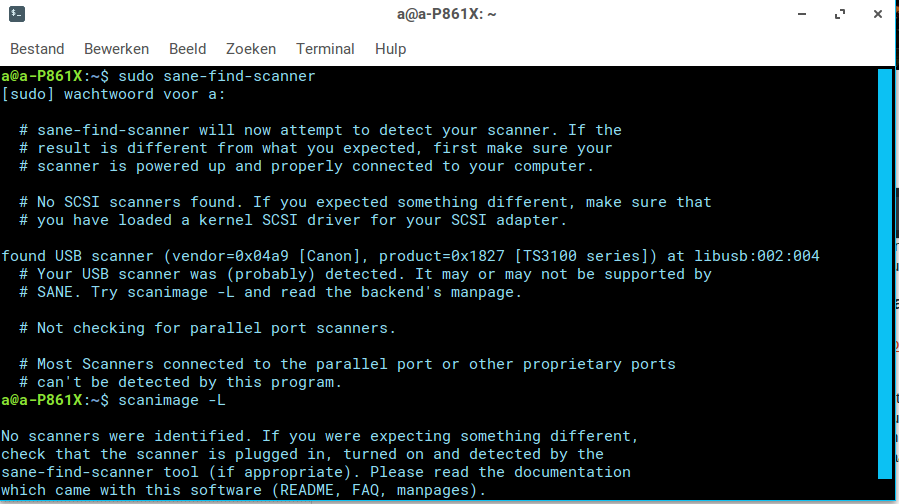Click the window title a@a-P861X: ~

(x=447, y=14)
